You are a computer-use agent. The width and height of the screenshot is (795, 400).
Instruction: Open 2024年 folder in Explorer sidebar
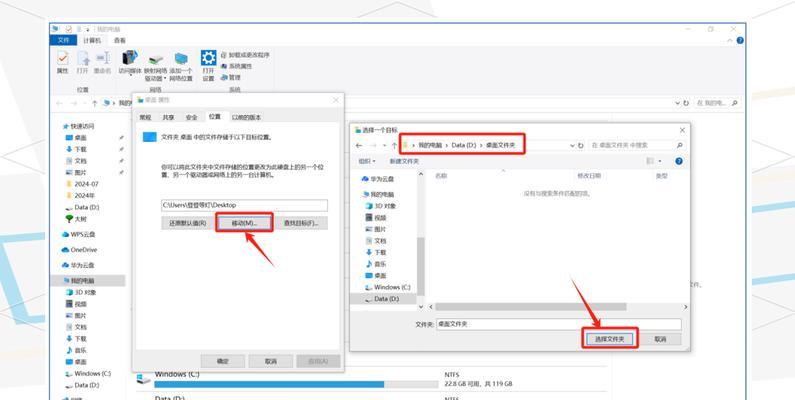(x=81, y=196)
